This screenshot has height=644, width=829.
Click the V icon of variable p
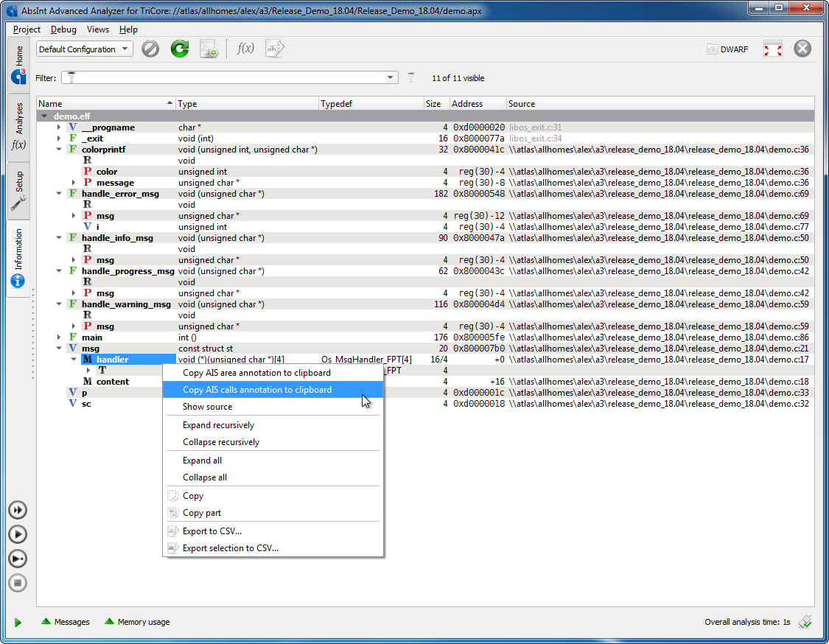point(73,393)
